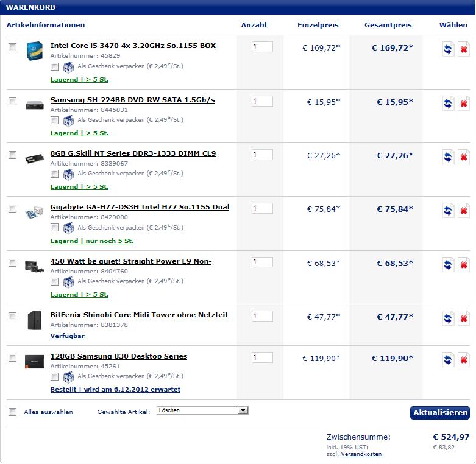Click refresh icon for BitFenix Shinobi case

(448, 318)
